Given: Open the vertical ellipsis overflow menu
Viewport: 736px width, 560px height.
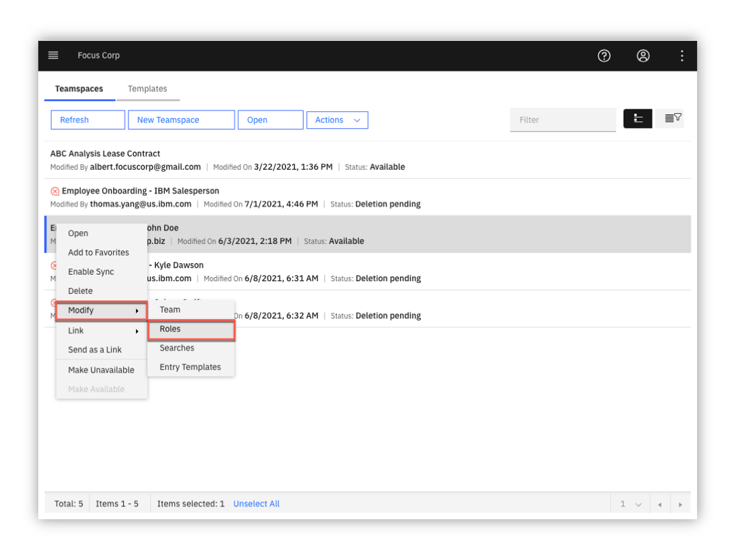Looking at the screenshot, I should click(x=682, y=56).
